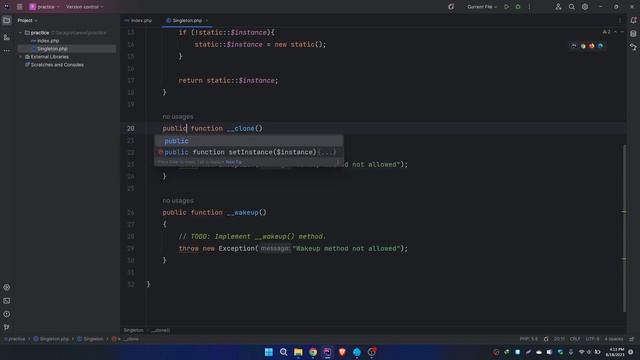Show more tool windows ellipsis
This screenshot has width=640, height=360.
[7, 51]
